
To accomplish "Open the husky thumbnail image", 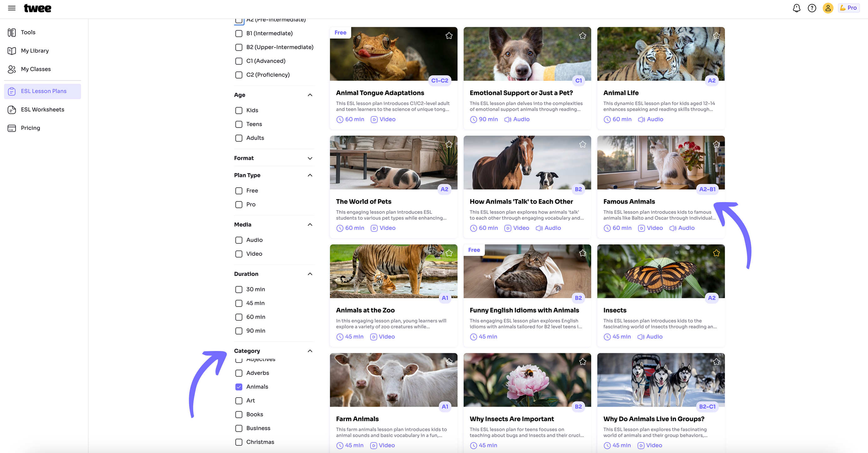I will point(660,380).
